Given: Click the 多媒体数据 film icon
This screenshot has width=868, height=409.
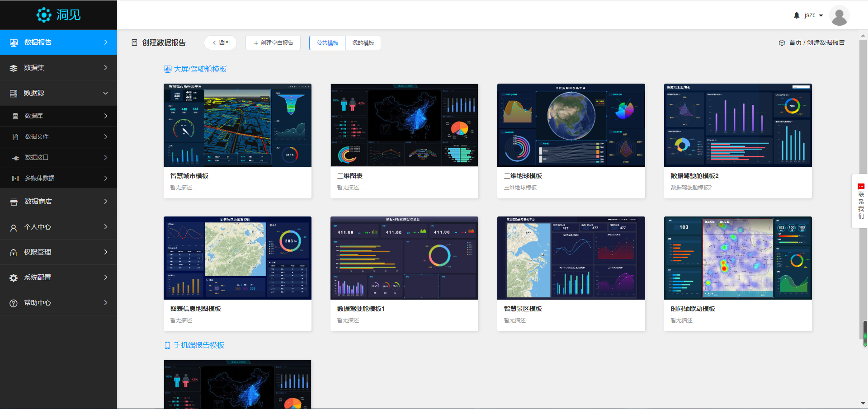Looking at the screenshot, I should pos(15,179).
